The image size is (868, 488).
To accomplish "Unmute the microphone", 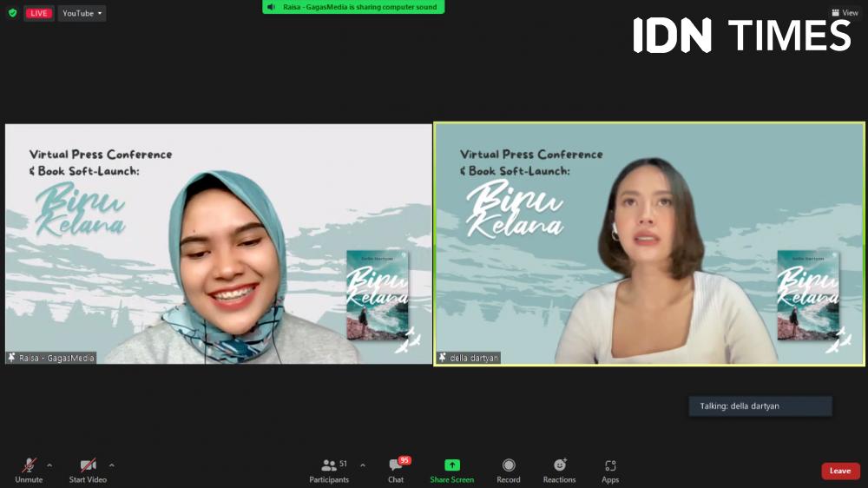I will tap(29, 471).
